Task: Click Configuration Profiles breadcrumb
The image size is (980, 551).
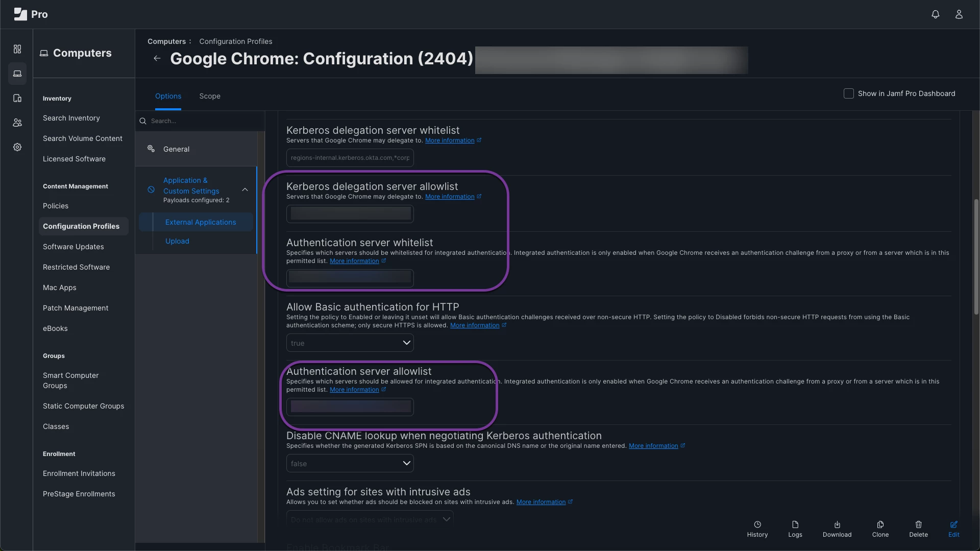Action: 236,41
